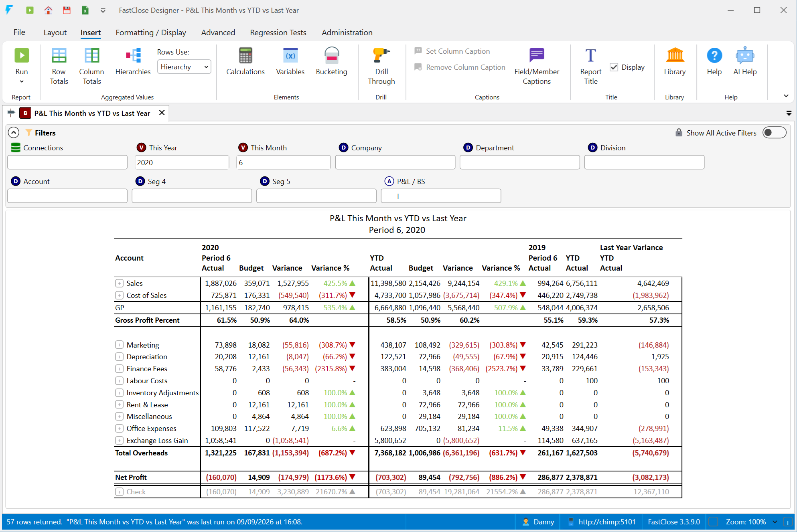The width and height of the screenshot is (797, 532).
Task: Click the Excel export icon in the title bar
Action: [85, 10]
